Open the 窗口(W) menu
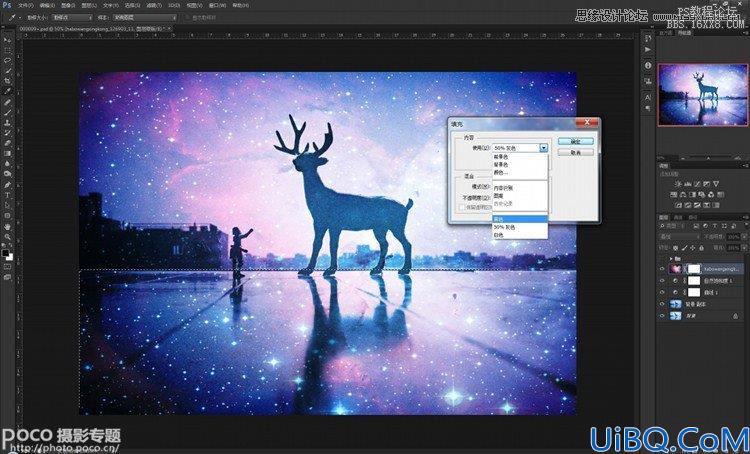This screenshot has height=454, width=750. 216,5
